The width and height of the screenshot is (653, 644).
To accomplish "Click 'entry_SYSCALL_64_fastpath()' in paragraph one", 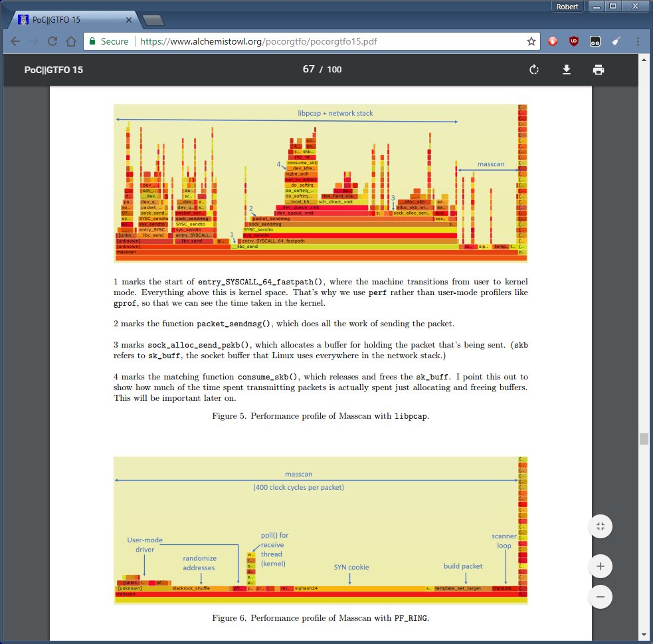I will (262, 282).
